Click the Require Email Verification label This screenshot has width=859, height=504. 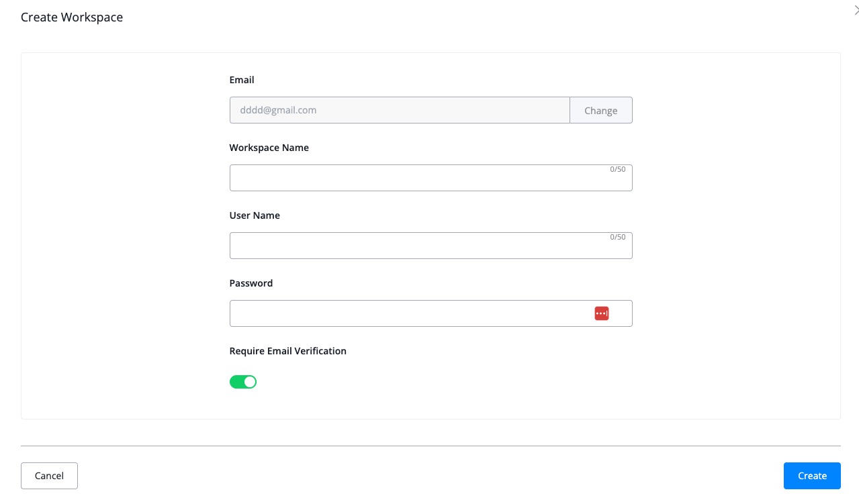288,351
